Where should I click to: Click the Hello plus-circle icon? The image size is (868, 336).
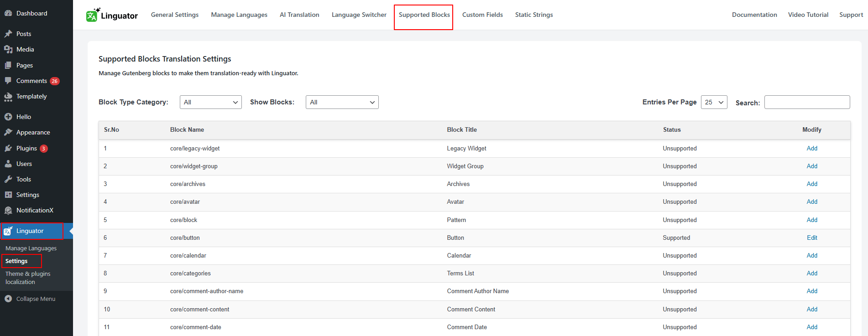(x=8, y=117)
